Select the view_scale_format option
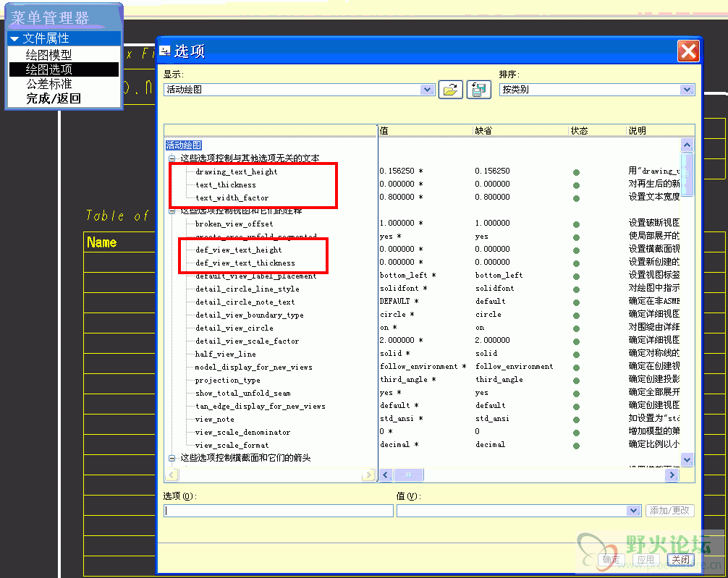Image resolution: width=728 pixels, height=578 pixels. 232,445
